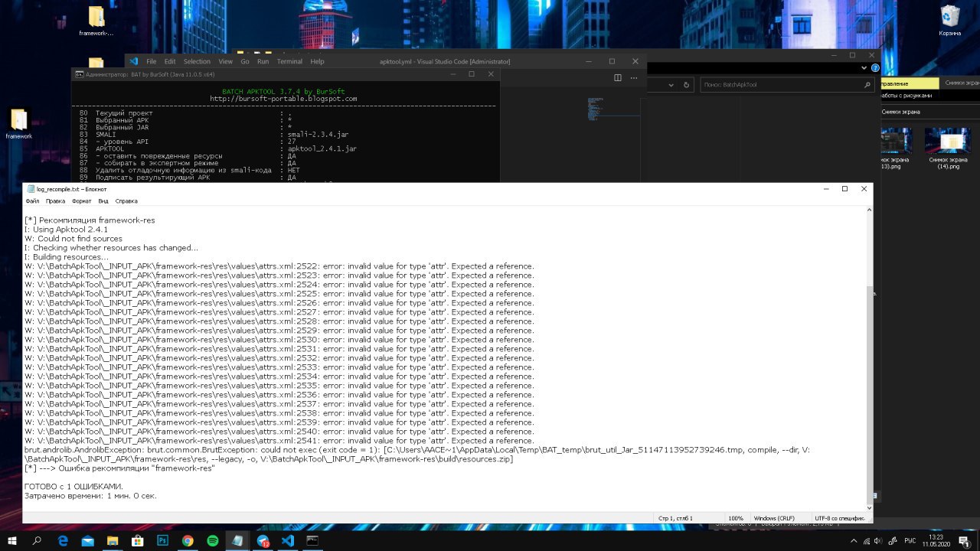Screen dimensions: 980x551
Task: Open the Mail app from taskbar
Action: pos(88,540)
